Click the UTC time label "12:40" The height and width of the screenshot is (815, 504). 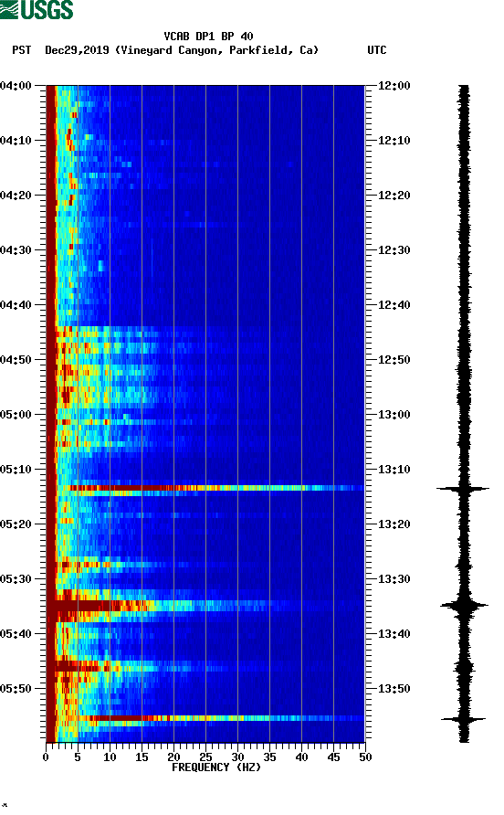click(394, 304)
